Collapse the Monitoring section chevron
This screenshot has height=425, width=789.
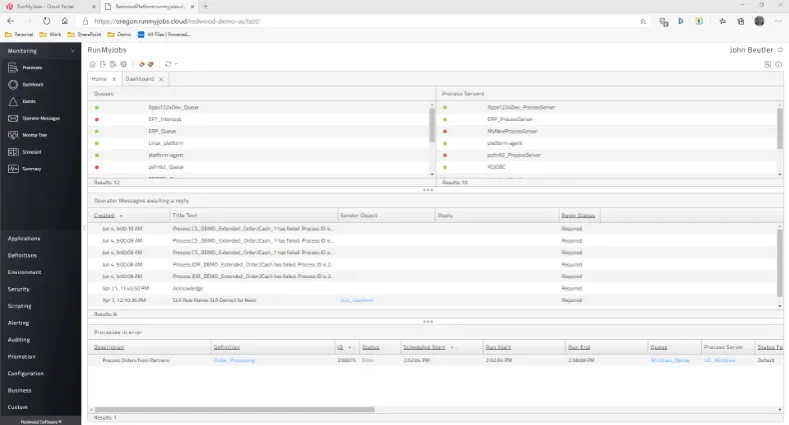click(x=72, y=51)
